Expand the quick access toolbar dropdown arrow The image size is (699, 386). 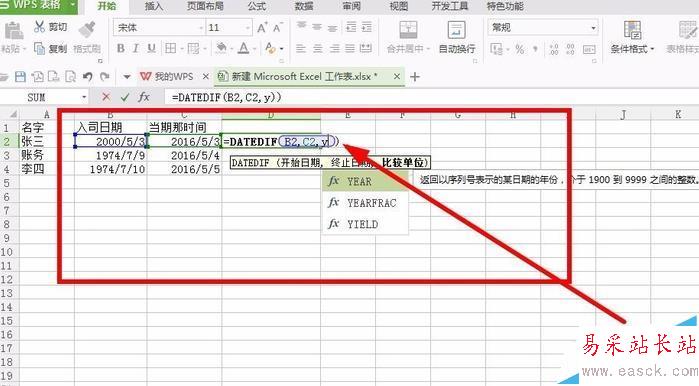tap(127, 77)
